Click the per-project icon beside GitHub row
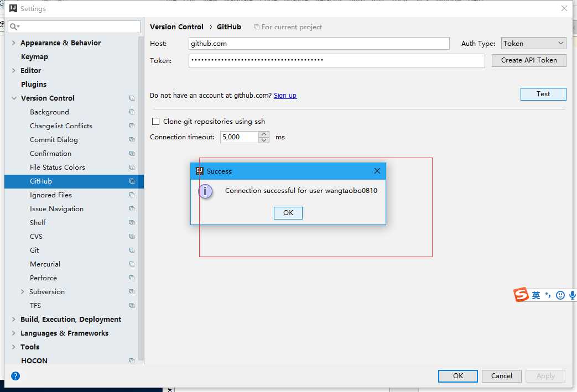Viewport: 577px width, 392px height. (132, 181)
